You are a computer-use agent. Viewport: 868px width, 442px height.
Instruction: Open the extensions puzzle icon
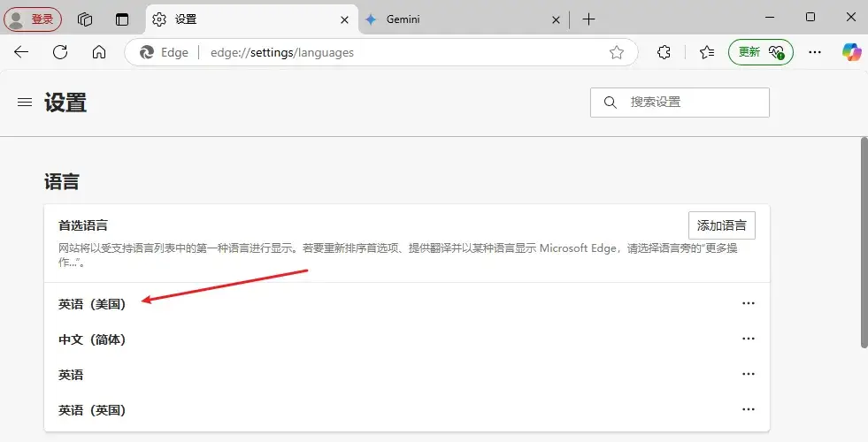click(664, 52)
